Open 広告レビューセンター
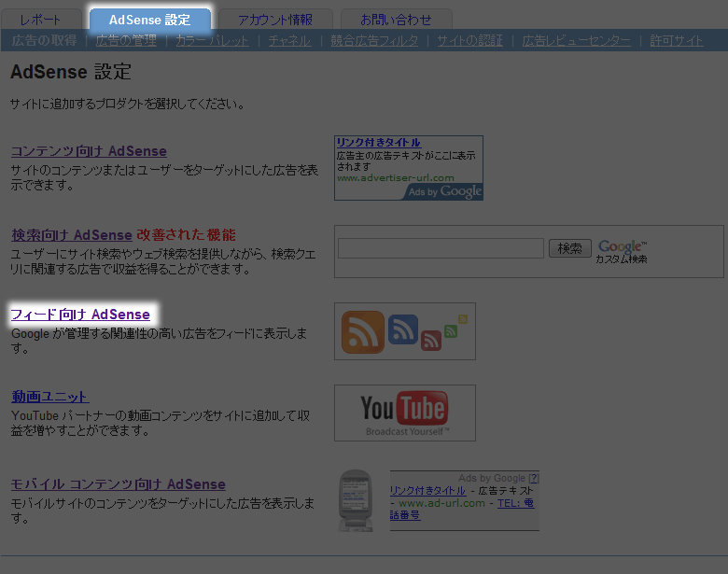Viewport: 728px width, 574px height. tap(576, 40)
